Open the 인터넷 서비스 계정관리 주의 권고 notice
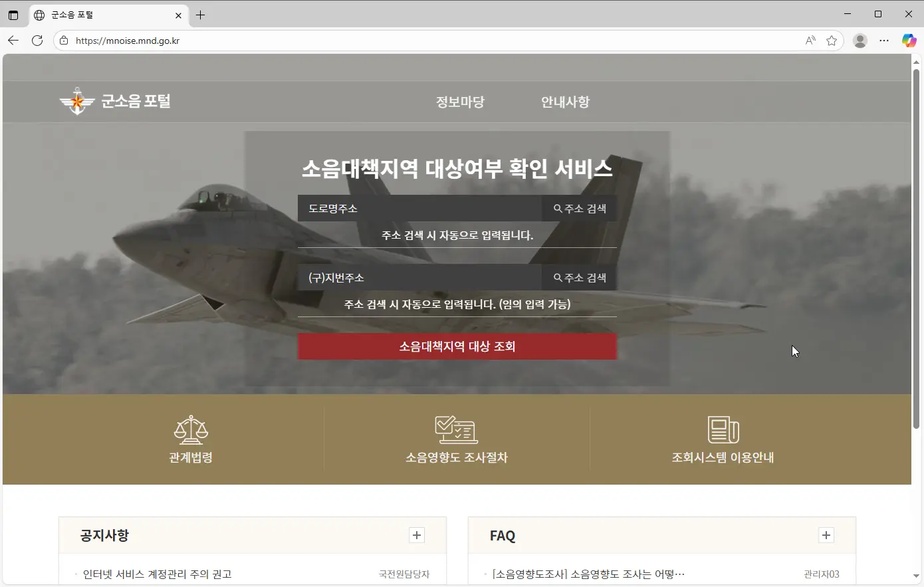924x587 pixels. click(x=157, y=574)
